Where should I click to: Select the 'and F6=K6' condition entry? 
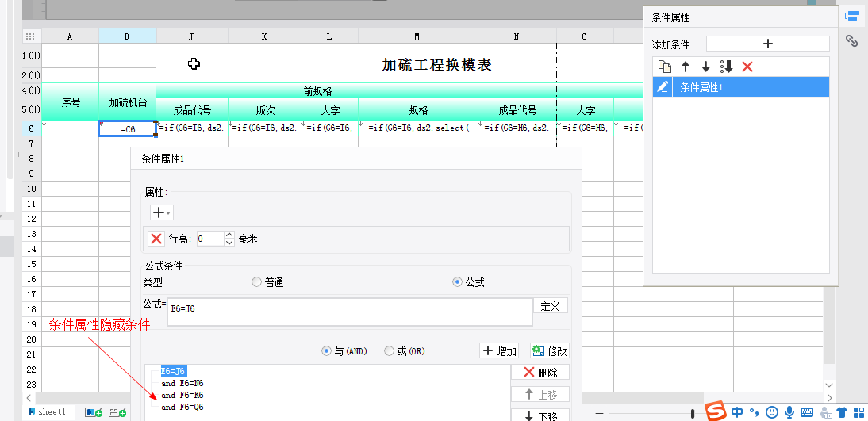click(x=182, y=395)
